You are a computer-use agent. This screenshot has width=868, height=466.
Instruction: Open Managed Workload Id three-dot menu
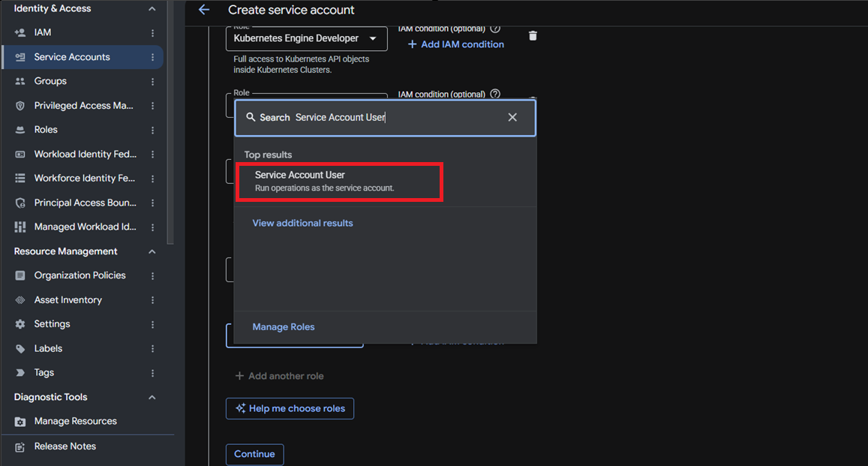tap(153, 227)
